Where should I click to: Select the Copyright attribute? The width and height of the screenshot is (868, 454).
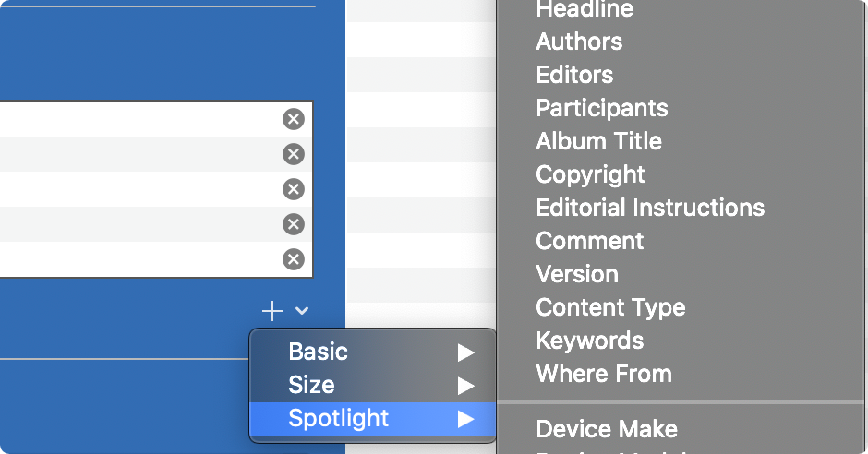[x=590, y=174]
